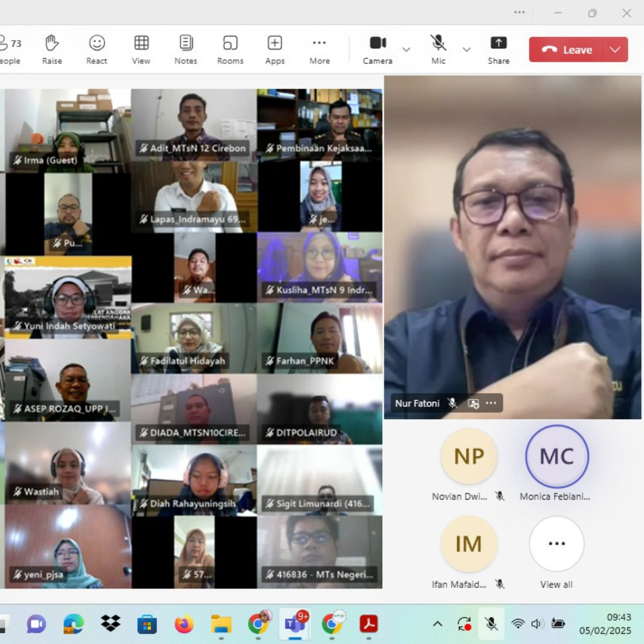Open the Raise hand option

52,49
